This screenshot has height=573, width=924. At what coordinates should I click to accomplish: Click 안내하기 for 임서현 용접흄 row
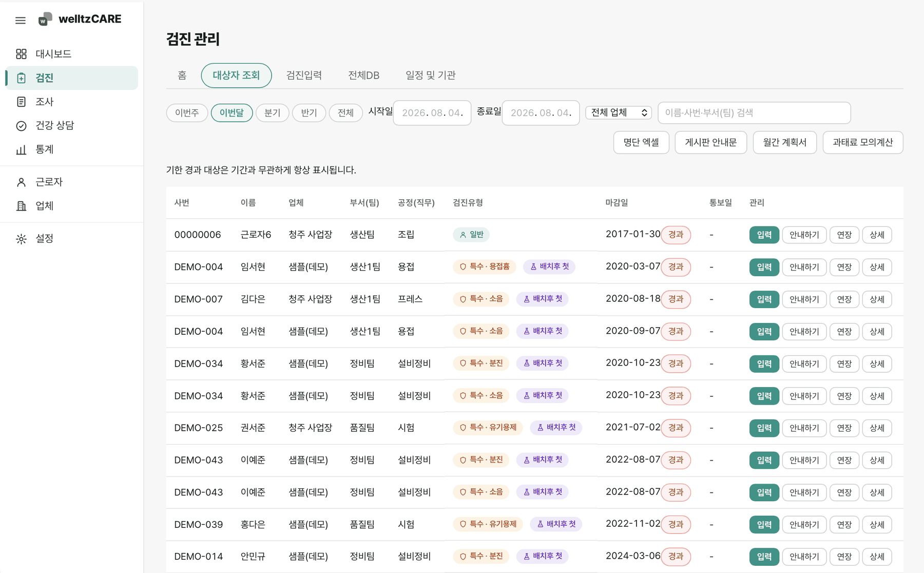click(804, 267)
